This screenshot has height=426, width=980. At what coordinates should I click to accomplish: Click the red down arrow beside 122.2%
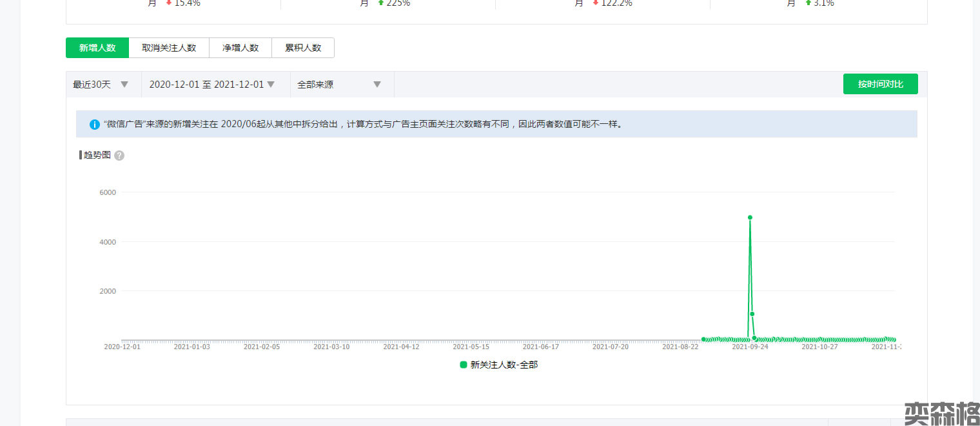pyautogui.click(x=596, y=3)
